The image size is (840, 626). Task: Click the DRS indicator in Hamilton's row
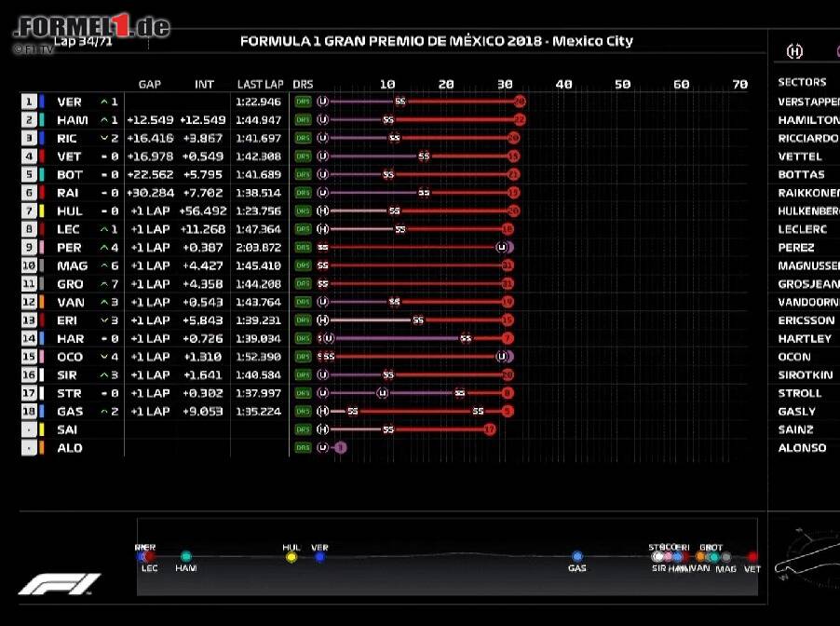click(x=303, y=119)
